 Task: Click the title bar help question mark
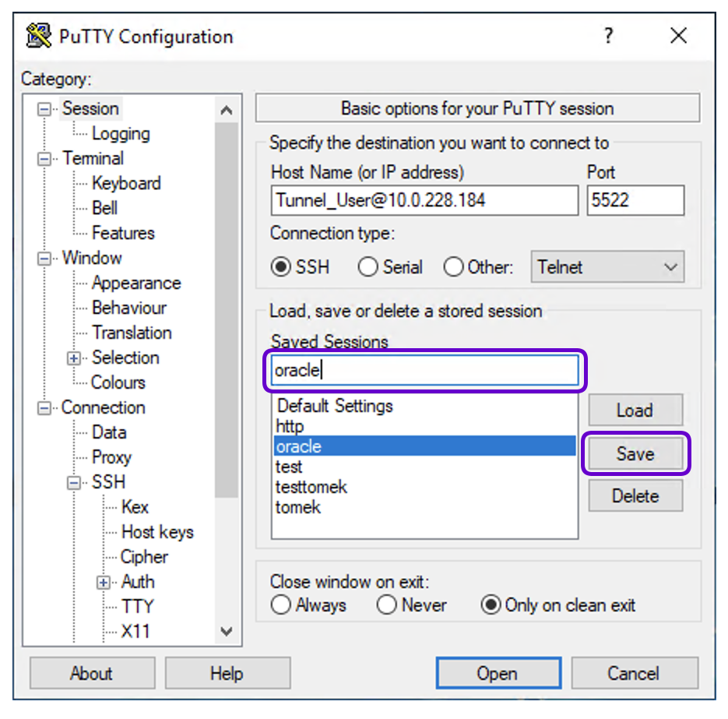pyautogui.click(x=608, y=36)
